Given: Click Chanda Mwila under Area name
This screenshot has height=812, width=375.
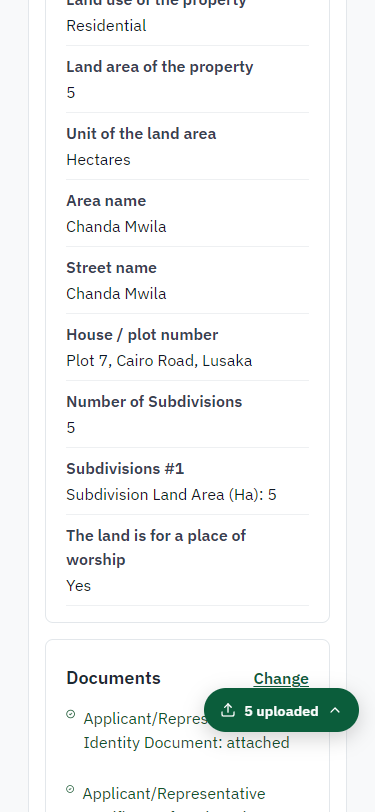Looking at the screenshot, I should click(x=116, y=226).
